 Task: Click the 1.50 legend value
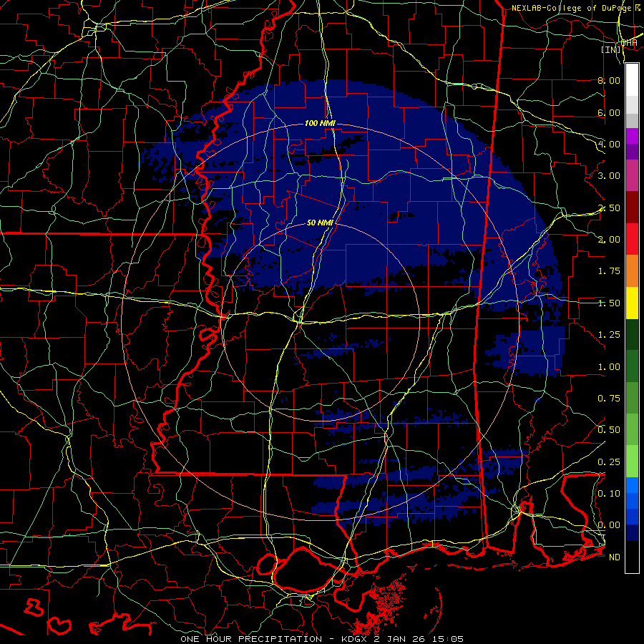609,303
